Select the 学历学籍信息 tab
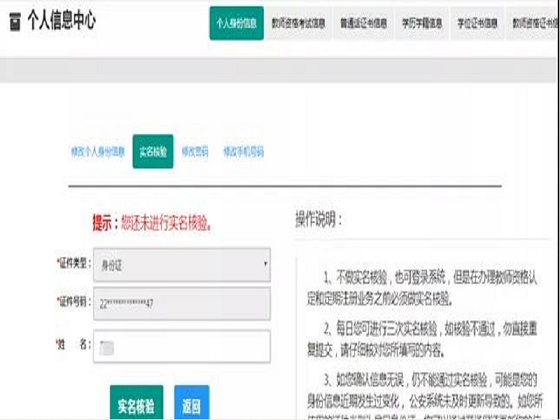 tap(422, 23)
